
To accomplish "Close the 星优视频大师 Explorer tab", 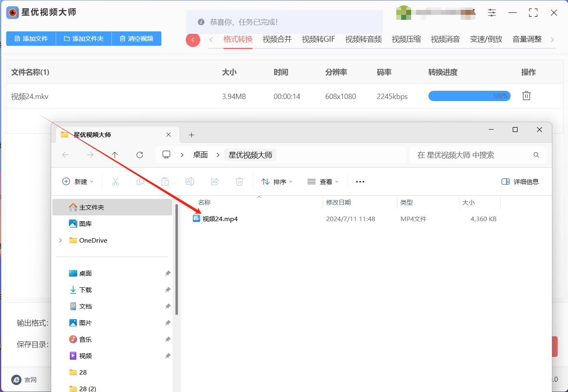I will [x=168, y=135].
